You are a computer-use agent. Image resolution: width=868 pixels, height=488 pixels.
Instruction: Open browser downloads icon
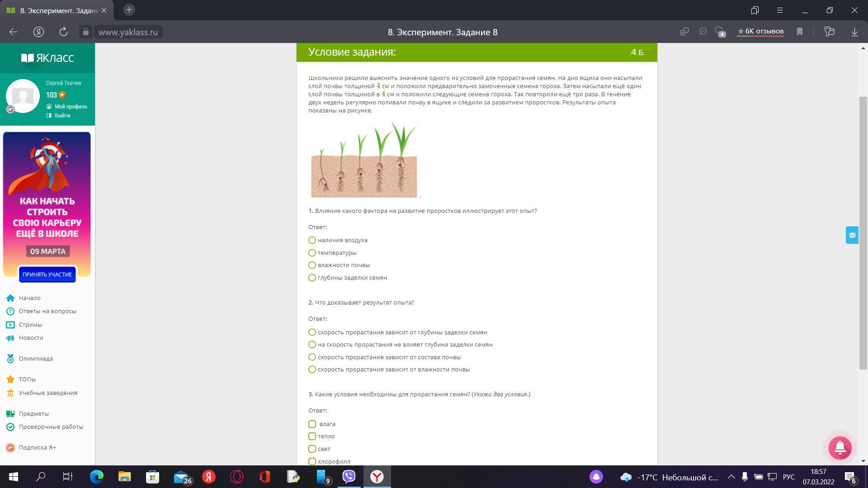[854, 32]
